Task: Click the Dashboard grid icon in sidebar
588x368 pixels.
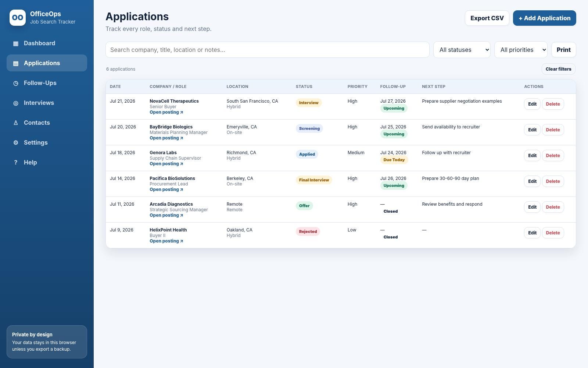Action: [x=16, y=43]
